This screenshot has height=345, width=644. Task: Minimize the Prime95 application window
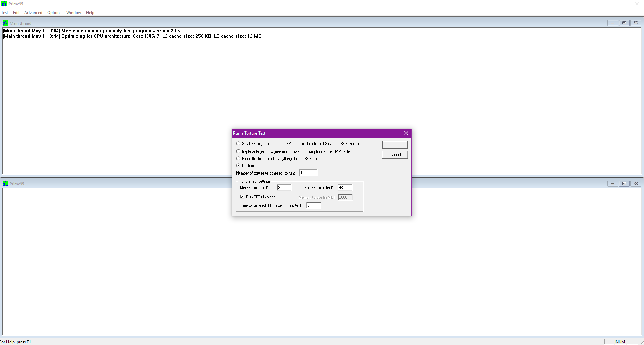coord(606,4)
